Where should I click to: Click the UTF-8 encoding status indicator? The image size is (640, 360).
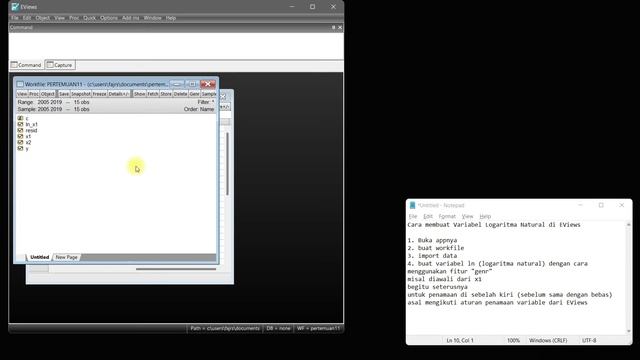tap(589, 340)
